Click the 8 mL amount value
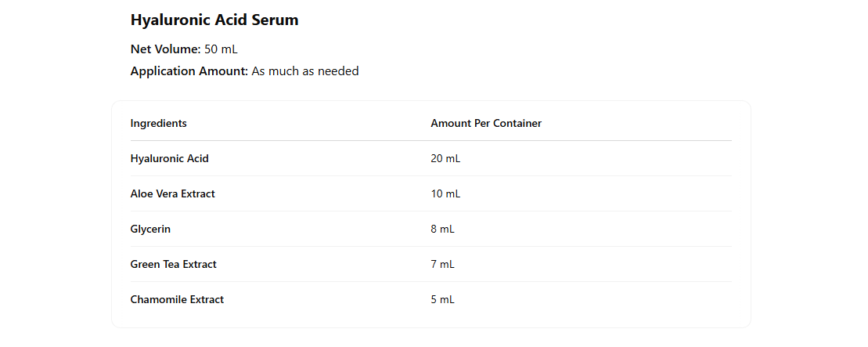The image size is (868, 347). [x=442, y=229]
